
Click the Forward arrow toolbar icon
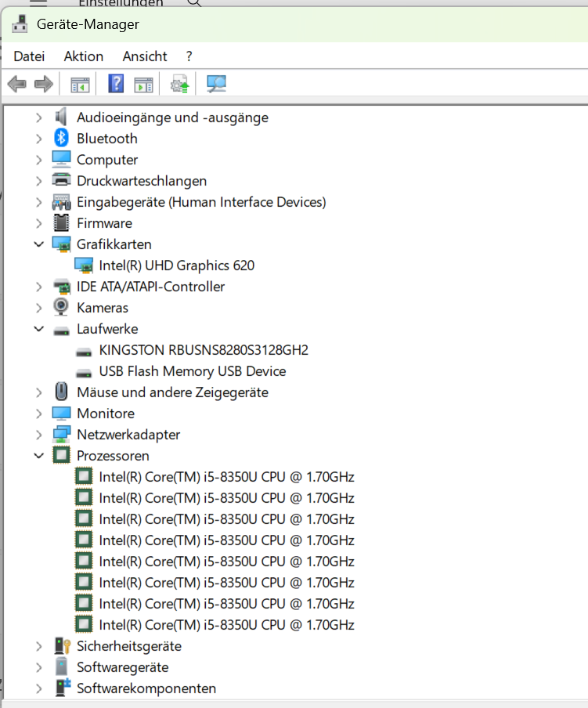pyautogui.click(x=43, y=84)
